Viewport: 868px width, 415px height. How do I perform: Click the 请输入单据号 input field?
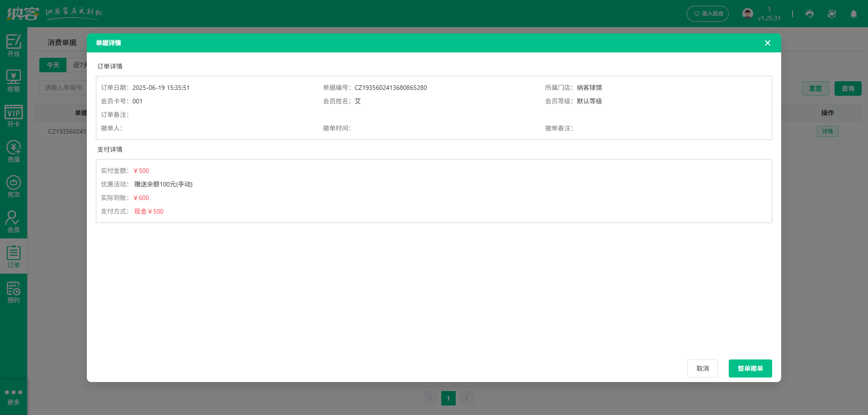[x=63, y=88]
